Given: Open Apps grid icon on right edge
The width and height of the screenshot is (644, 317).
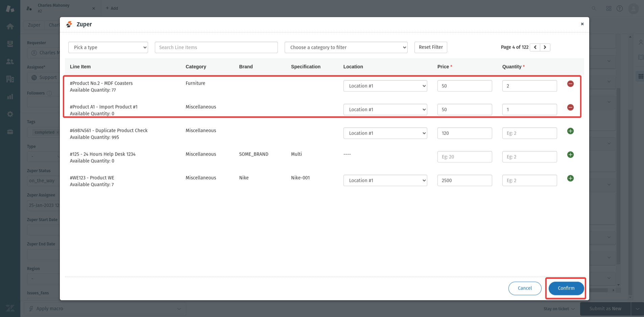Looking at the screenshot, I should [641, 76].
